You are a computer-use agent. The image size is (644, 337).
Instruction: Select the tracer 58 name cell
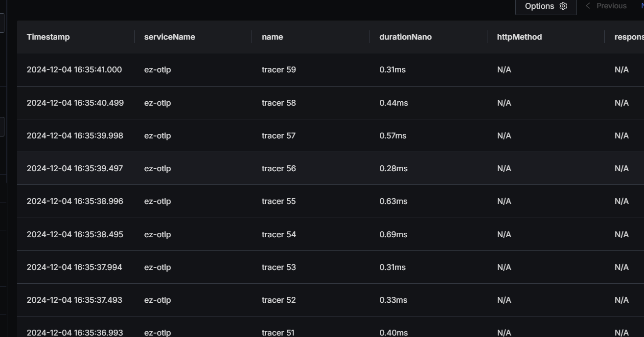click(x=278, y=103)
